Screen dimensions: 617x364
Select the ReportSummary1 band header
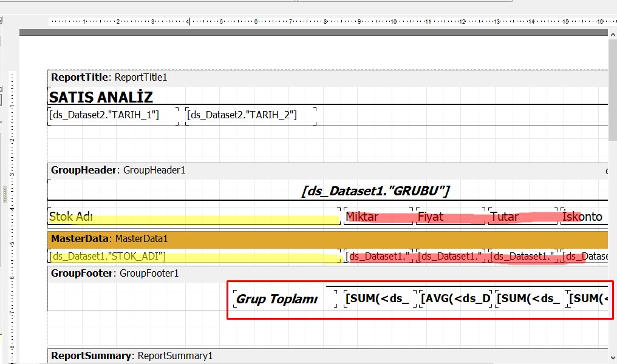pyautogui.click(x=132, y=356)
